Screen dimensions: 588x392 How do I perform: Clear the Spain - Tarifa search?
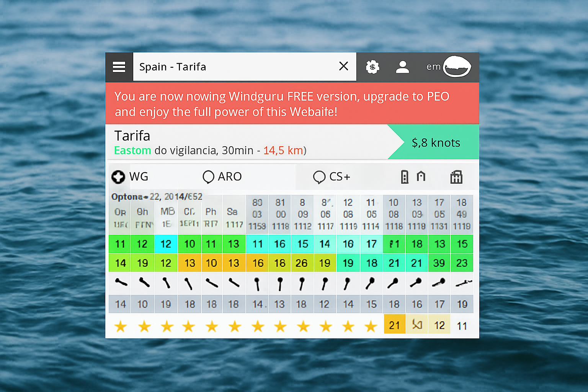[343, 66]
